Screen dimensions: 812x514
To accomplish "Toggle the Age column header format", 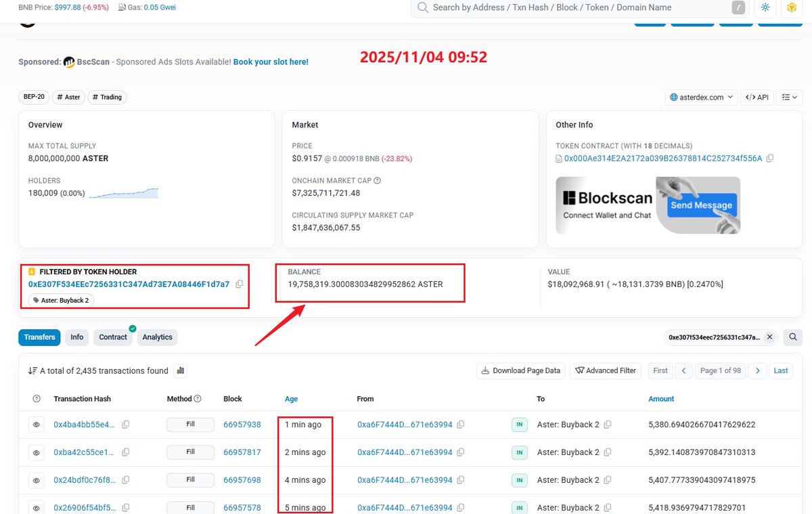I will click(291, 399).
